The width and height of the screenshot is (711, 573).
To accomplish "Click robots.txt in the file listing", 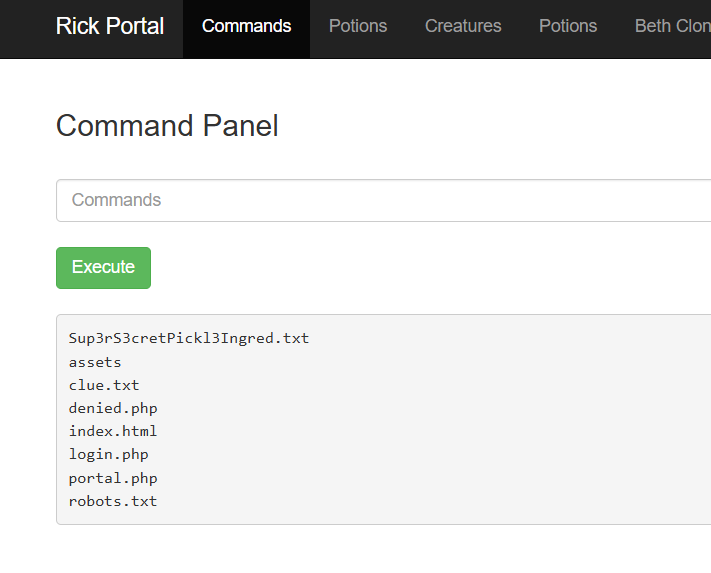I will coord(113,501).
